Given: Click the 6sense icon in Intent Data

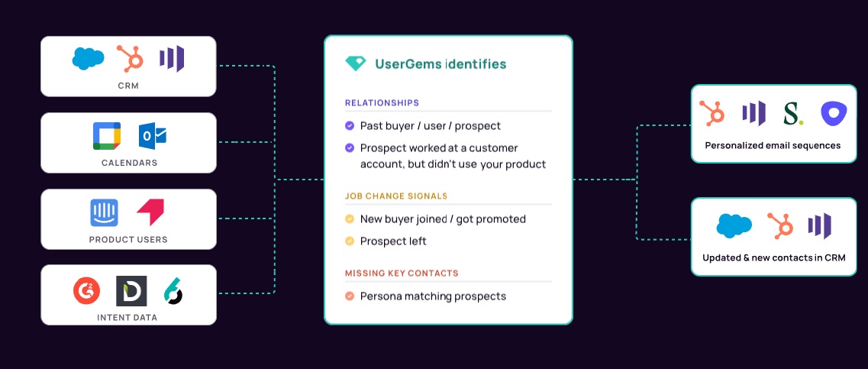Looking at the screenshot, I should 173,291.
